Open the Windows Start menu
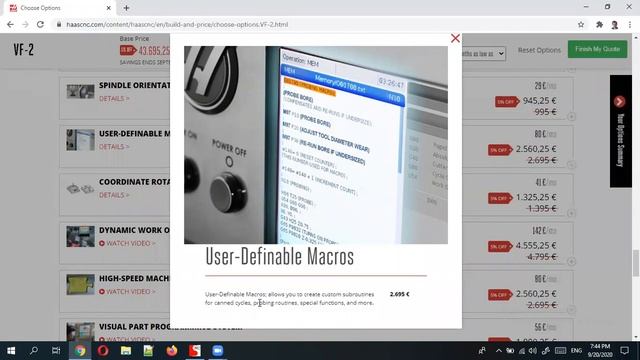Image resolution: width=640 pixels, height=360 pixels. click(x=11, y=351)
